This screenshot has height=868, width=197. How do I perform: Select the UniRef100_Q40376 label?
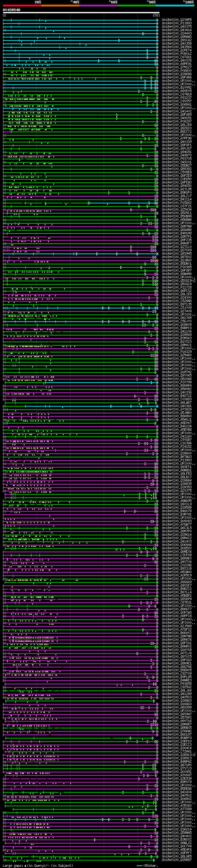pos(177,61)
